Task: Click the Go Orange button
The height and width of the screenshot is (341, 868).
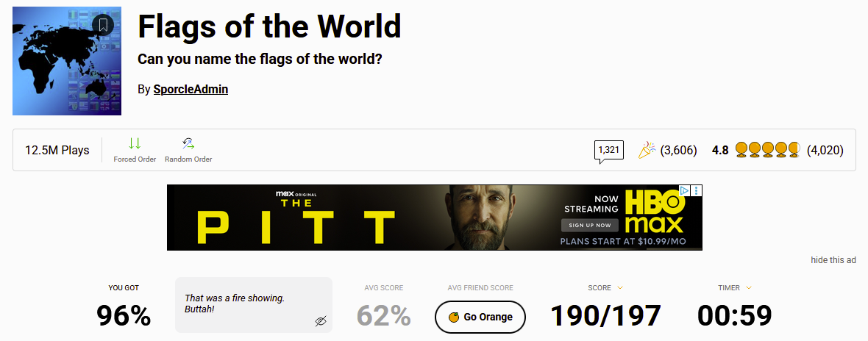Action: pos(480,317)
